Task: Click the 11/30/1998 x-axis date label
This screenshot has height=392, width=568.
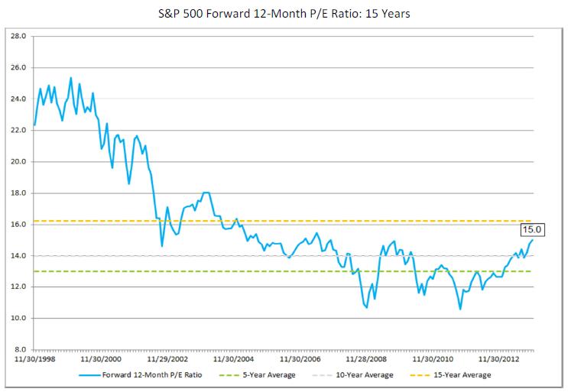Action: click(34, 358)
